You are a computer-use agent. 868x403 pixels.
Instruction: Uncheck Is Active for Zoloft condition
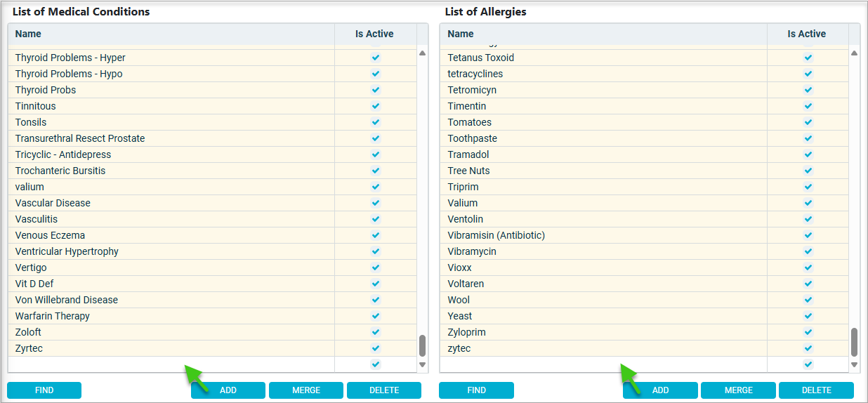(375, 332)
